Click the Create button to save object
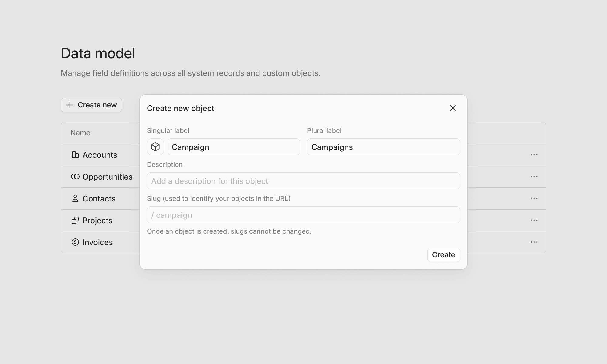 pyautogui.click(x=443, y=255)
